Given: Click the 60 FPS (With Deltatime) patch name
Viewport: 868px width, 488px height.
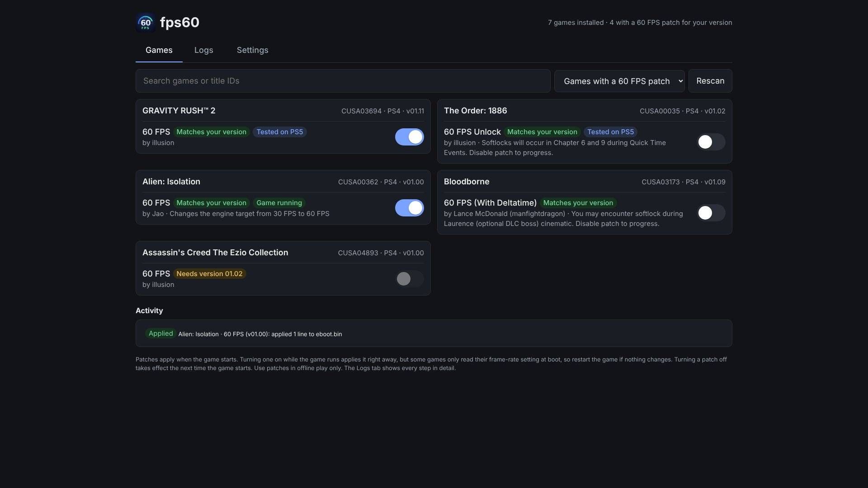Looking at the screenshot, I should (x=490, y=203).
